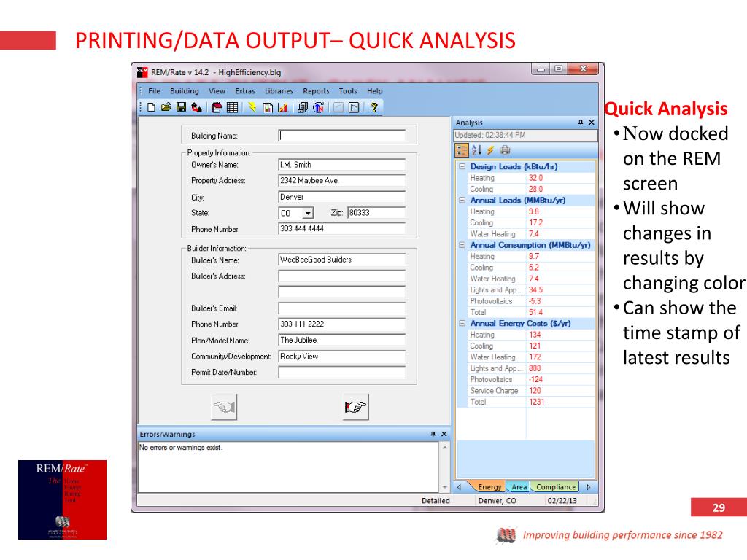
Task: Click the circular blue arrow toolbar icon
Action: click(318, 107)
